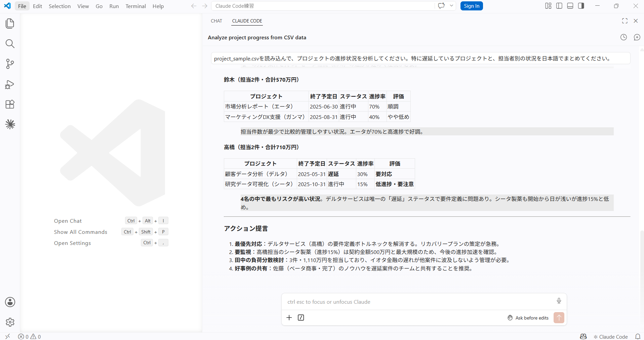Expand chat dropdown chevron in title bar
This screenshot has height=340, width=644.
(451, 6)
